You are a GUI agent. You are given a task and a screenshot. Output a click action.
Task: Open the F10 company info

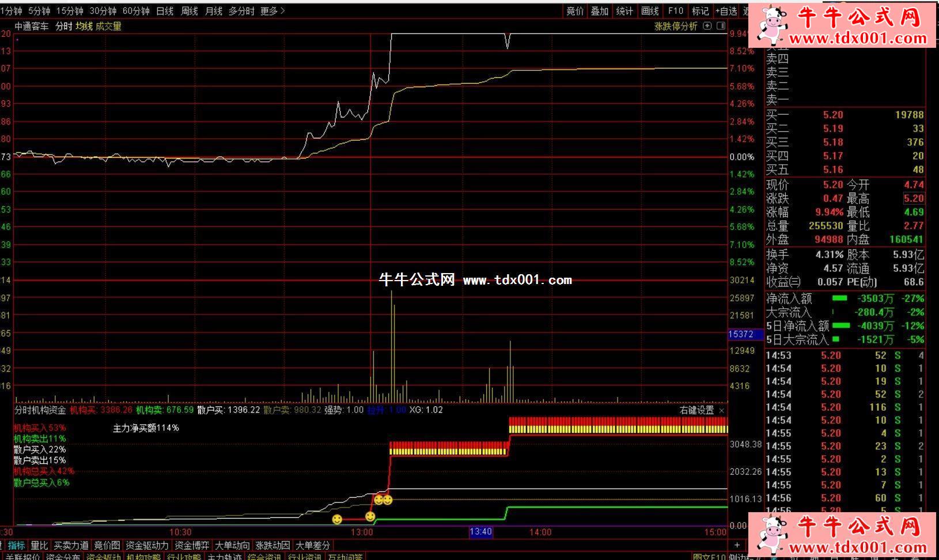tap(675, 11)
